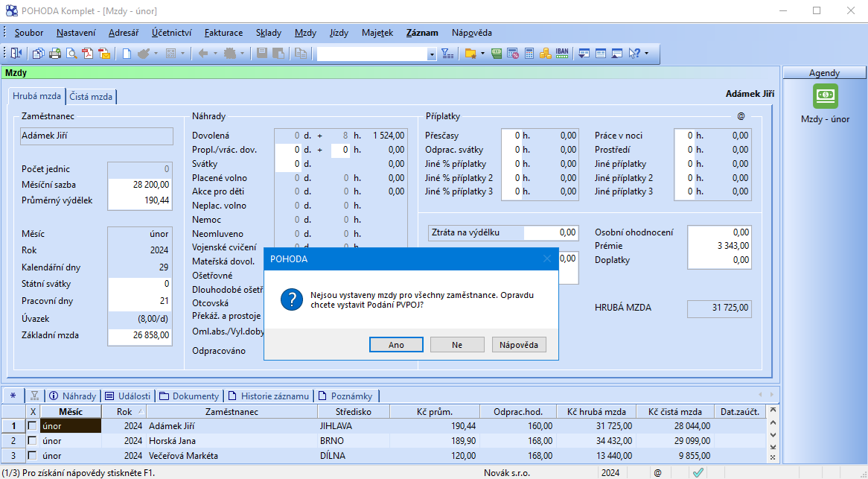Viewport: 868px width, 479px height.
Task: Open Mzdy - únor agenda icon
Action: pos(825,96)
